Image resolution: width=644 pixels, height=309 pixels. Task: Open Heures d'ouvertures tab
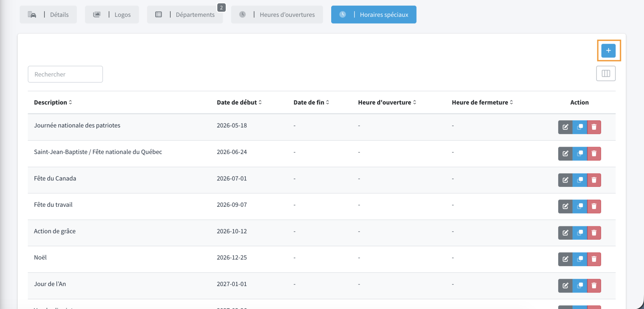[x=277, y=15]
